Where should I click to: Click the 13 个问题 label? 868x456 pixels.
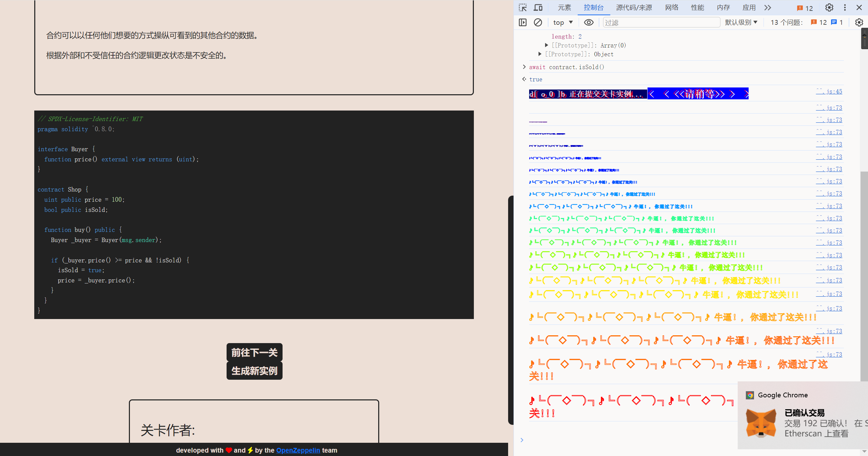[787, 22]
